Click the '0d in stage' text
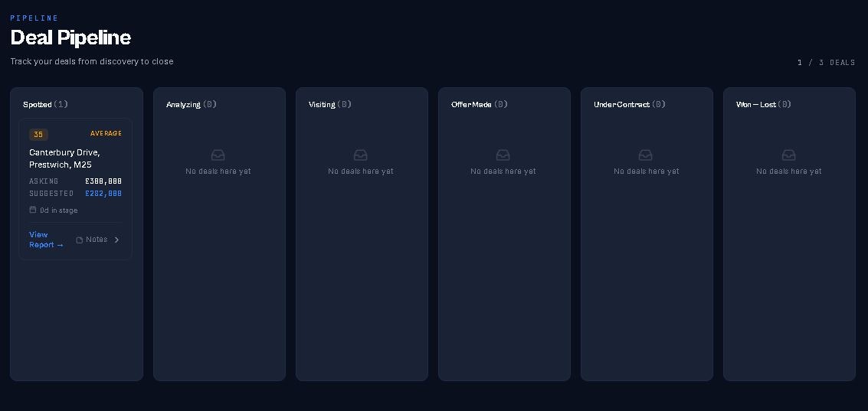The width and height of the screenshot is (868, 411). pyautogui.click(x=59, y=210)
